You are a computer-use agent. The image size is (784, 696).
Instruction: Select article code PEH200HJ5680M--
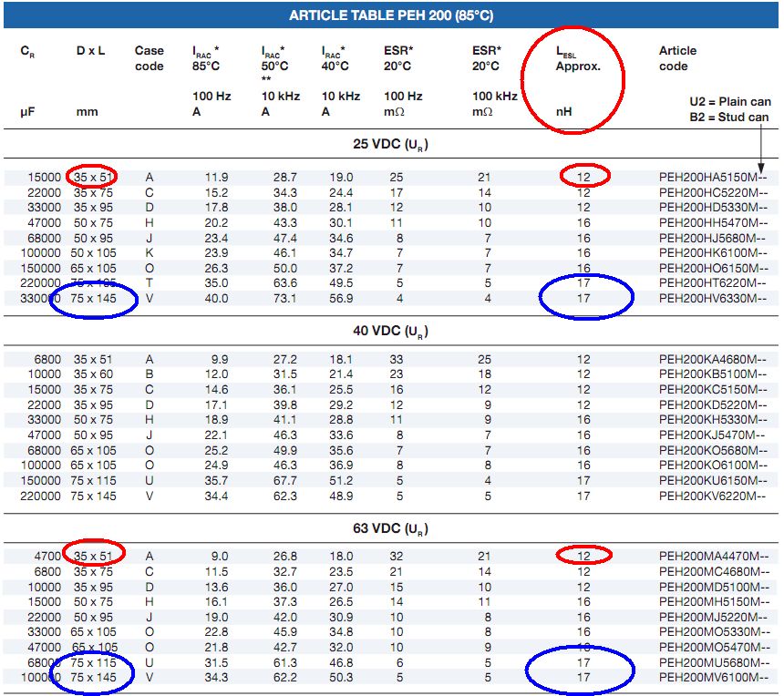[712, 239]
